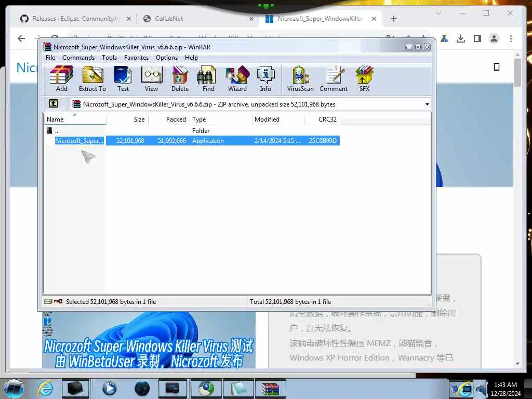
Task: Click the Add toolbar icon in WinRAR
Action: [x=61, y=79]
